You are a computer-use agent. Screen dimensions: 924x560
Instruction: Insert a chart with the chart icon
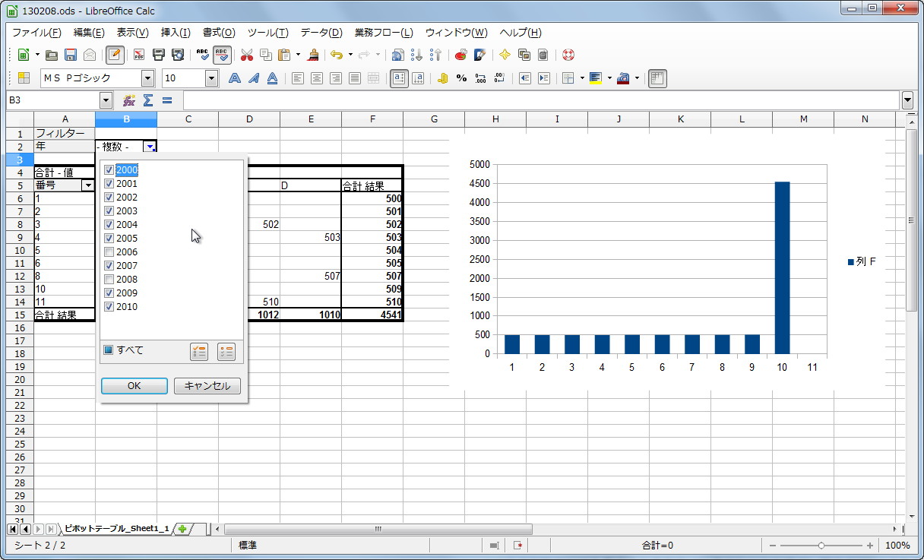460,55
